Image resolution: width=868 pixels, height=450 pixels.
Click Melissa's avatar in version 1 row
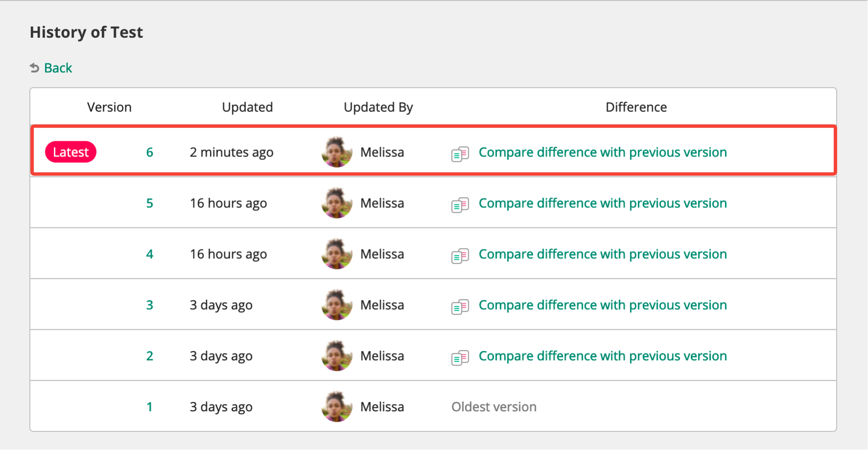tap(337, 407)
